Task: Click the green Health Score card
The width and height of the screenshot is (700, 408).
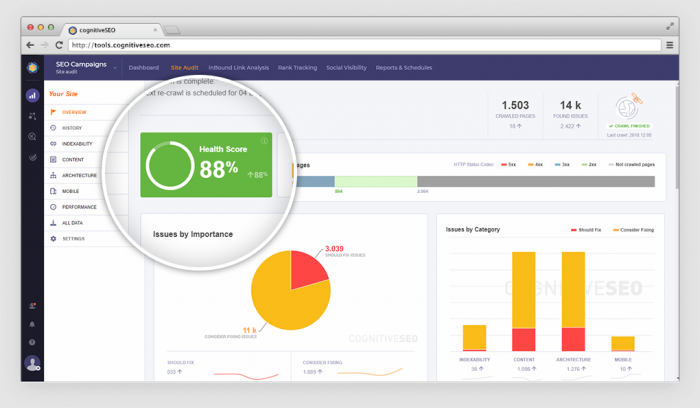Action: click(206, 165)
